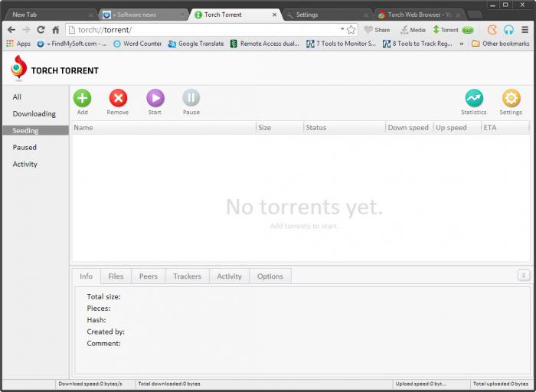
Task: Bookmark the page with the star icon
Action: [351, 30]
